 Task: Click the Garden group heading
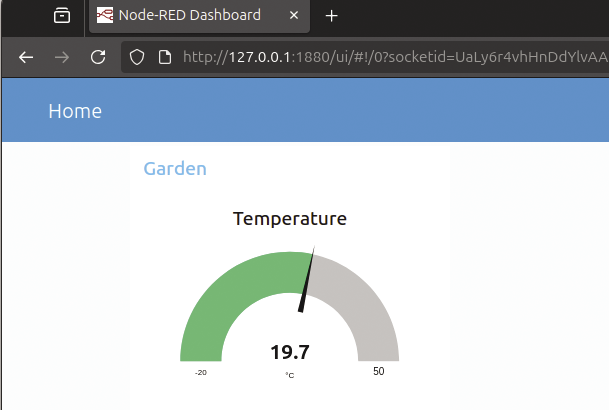click(175, 169)
